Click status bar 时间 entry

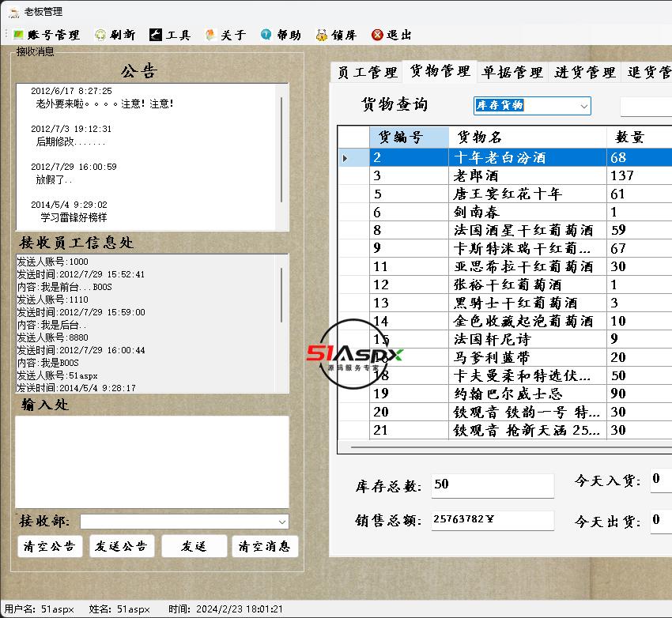tap(225, 609)
